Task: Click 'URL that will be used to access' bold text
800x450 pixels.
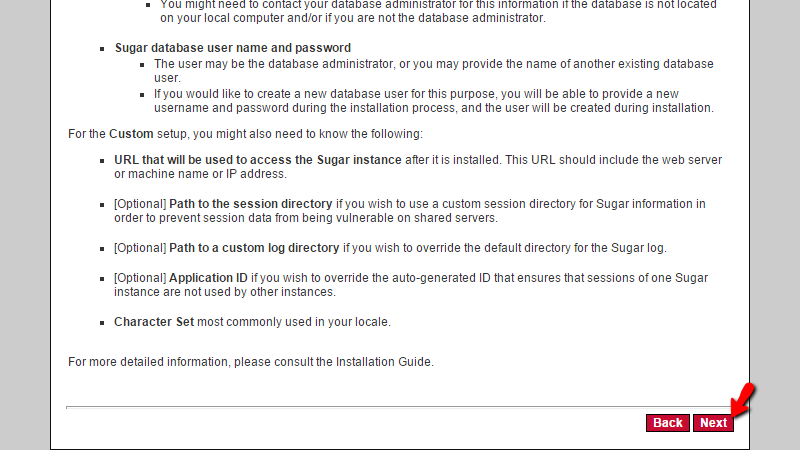Action: [258, 160]
